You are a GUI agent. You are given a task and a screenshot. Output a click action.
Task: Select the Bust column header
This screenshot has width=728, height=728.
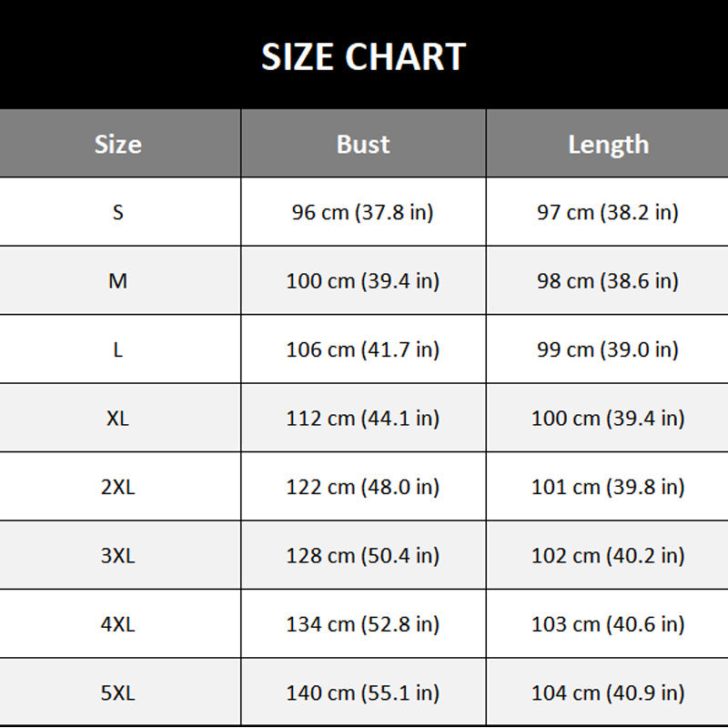click(x=363, y=144)
